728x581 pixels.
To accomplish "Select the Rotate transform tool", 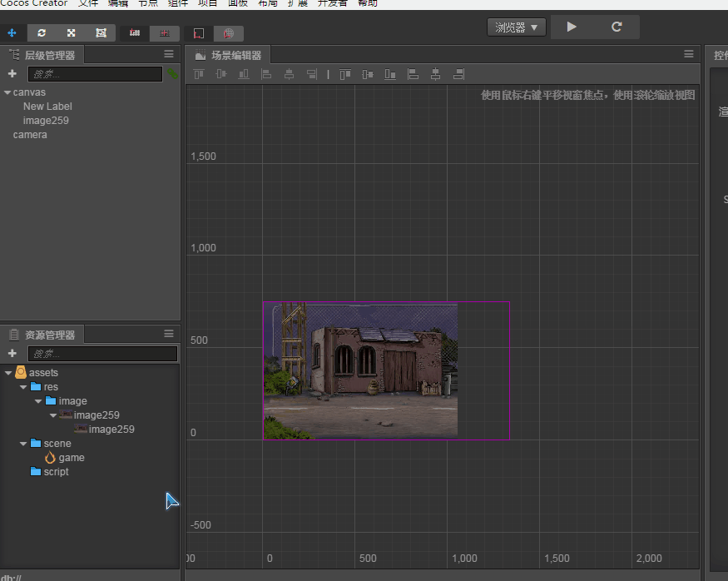I will click(x=42, y=33).
